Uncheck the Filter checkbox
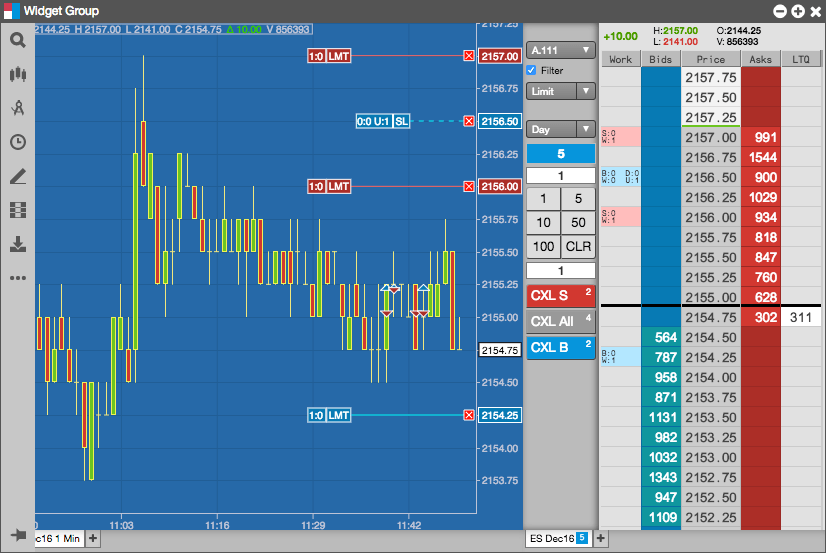 point(531,70)
